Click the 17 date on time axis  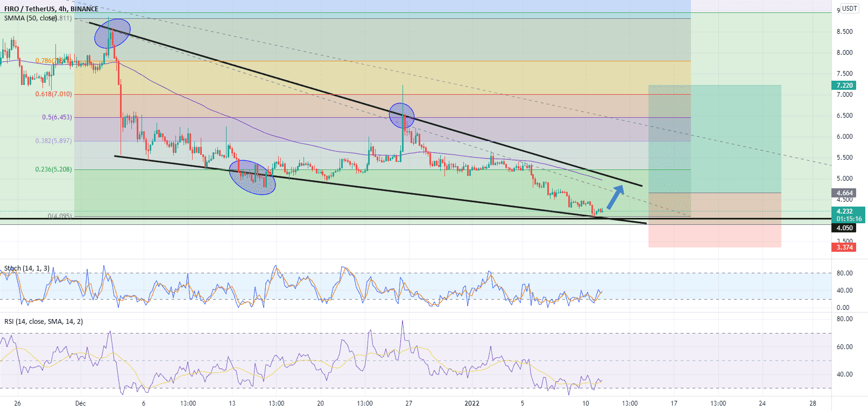point(674,403)
